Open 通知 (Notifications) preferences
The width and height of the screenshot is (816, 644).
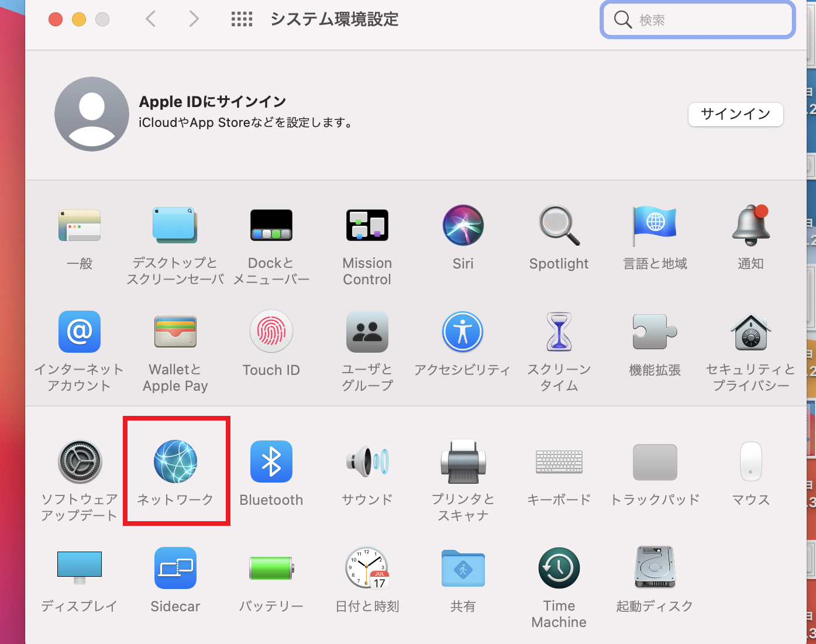click(x=751, y=226)
